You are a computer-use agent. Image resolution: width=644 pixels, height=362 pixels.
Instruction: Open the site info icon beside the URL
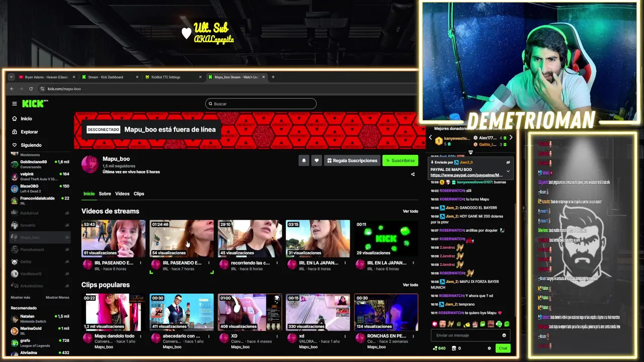point(42,88)
